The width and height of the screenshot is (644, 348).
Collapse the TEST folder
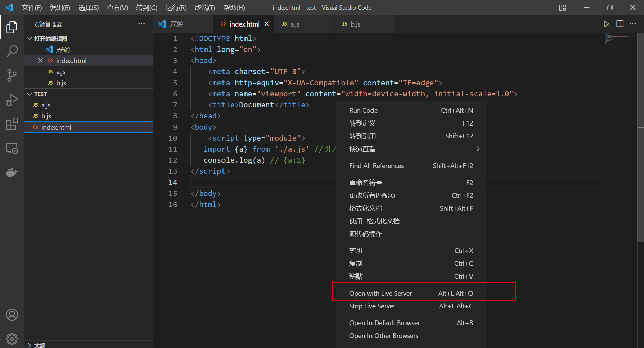pyautogui.click(x=29, y=94)
